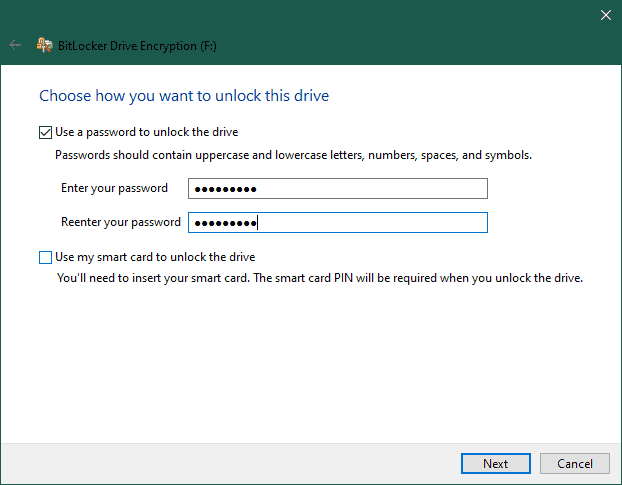622x485 pixels.
Task: Click the smart card PIN description text
Action: point(320,278)
